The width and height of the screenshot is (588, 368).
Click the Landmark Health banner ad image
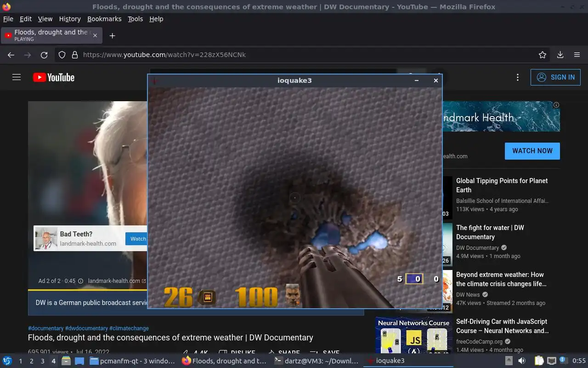tap(501, 117)
